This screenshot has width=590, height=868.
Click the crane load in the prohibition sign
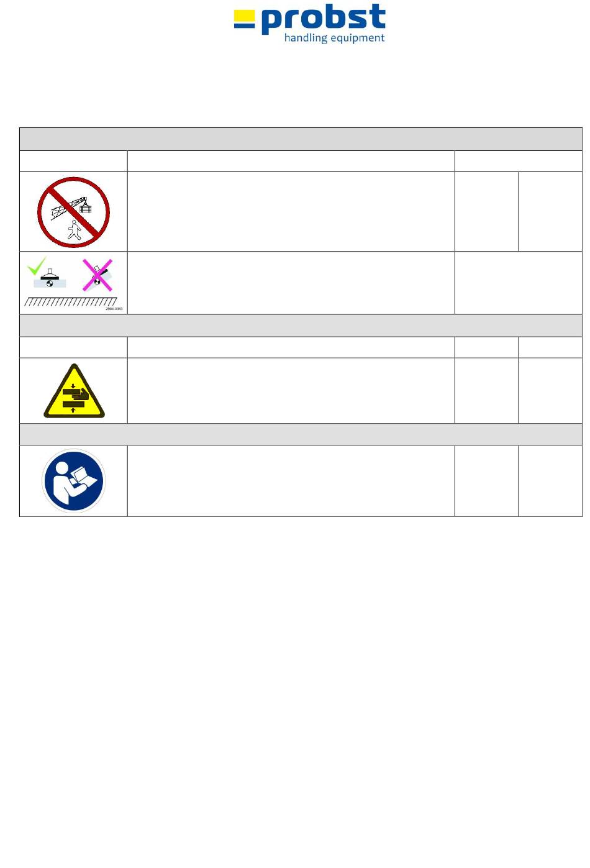tap(86, 208)
